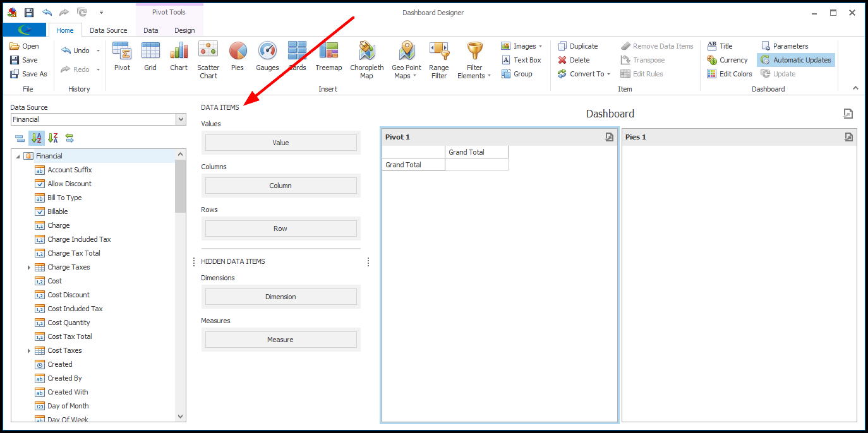Click the Dimension placeholder
The height and width of the screenshot is (433, 868).
coord(280,297)
